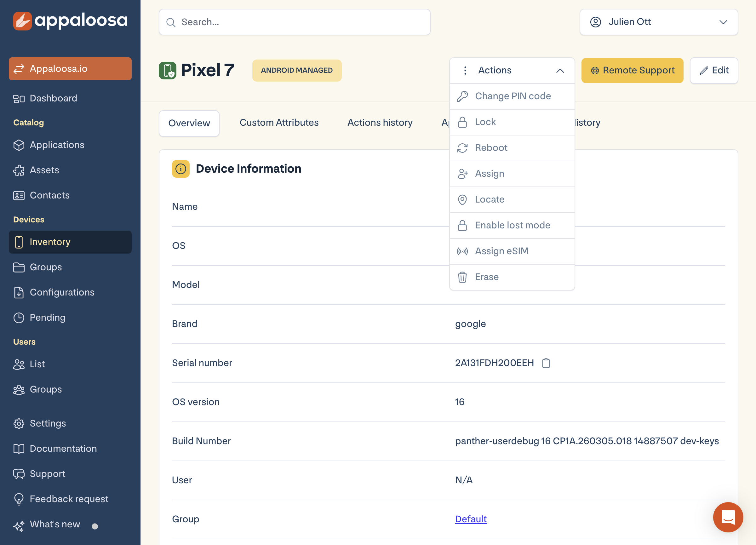Open Users Groups in sidebar
The height and width of the screenshot is (545, 756).
point(70,390)
